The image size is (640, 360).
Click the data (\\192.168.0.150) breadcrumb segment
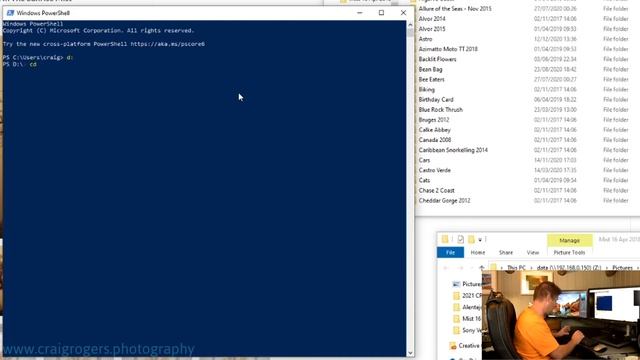point(569,268)
